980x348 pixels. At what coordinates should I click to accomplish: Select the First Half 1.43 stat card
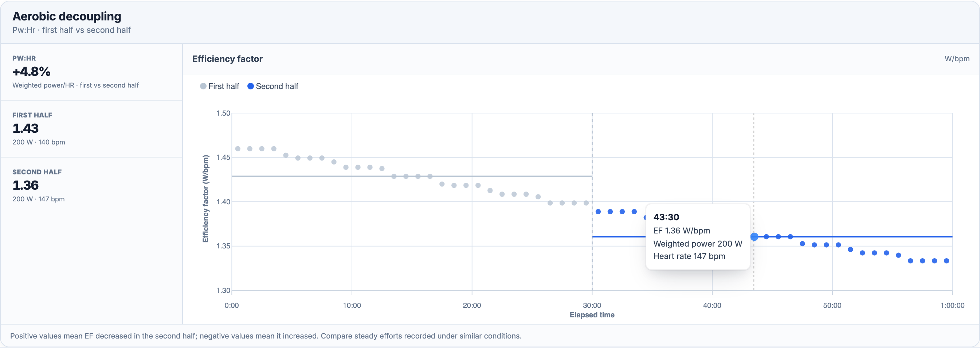[x=92, y=129]
